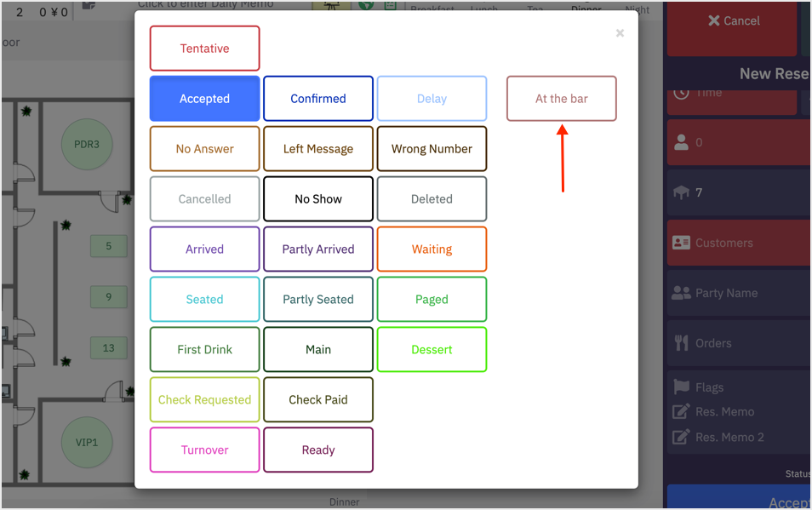The width and height of the screenshot is (812, 510).
Task: Choose Left Message status
Action: click(x=318, y=149)
